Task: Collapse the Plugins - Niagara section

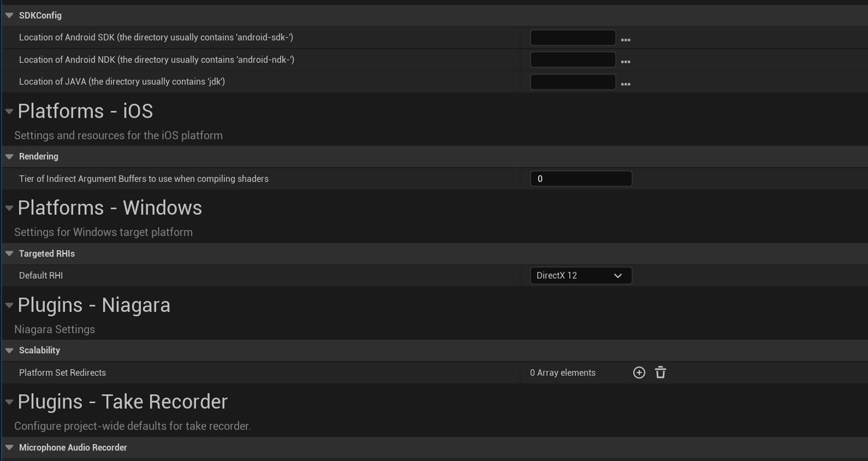Action: coord(9,305)
